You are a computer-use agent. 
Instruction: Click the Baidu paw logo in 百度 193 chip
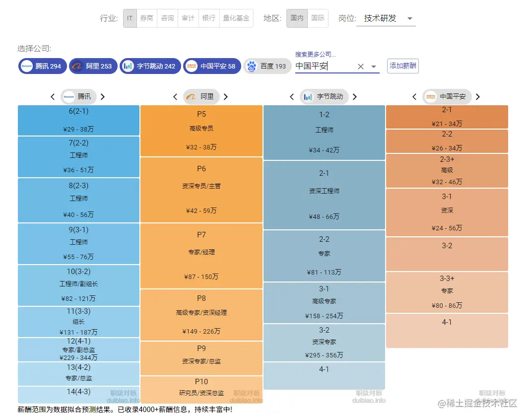[x=251, y=66]
